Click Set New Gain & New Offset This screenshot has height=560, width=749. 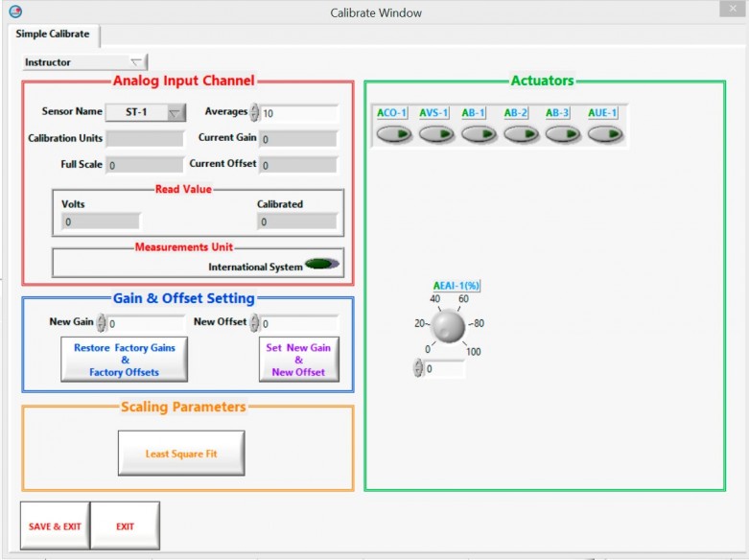pos(299,360)
